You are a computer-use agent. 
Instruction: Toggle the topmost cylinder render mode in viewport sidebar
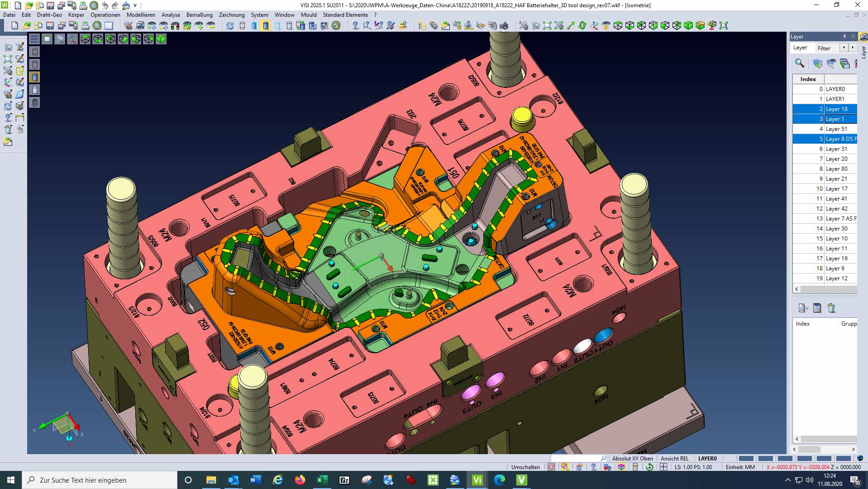click(35, 52)
